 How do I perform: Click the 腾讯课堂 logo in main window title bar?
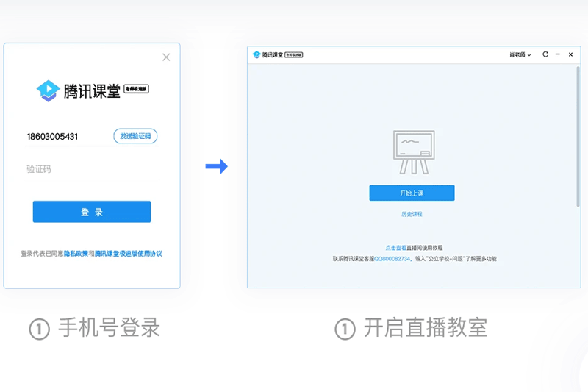click(268, 54)
